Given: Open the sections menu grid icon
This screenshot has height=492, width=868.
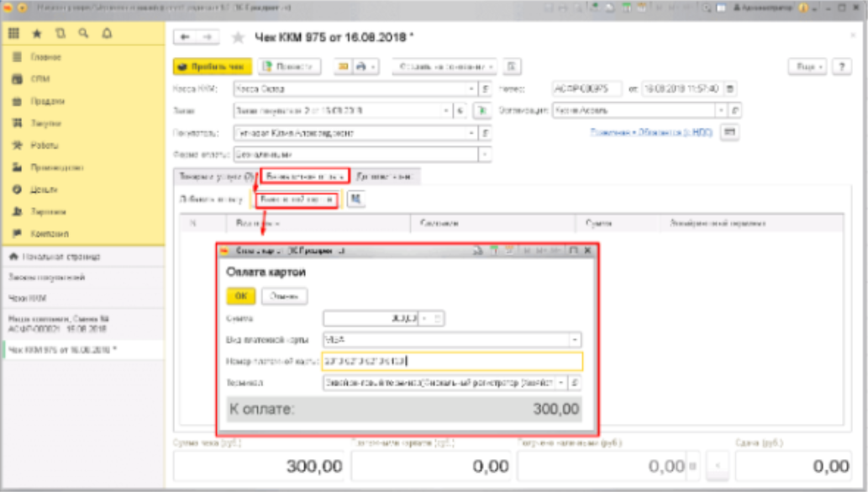Looking at the screenshot, I should 14,34.
